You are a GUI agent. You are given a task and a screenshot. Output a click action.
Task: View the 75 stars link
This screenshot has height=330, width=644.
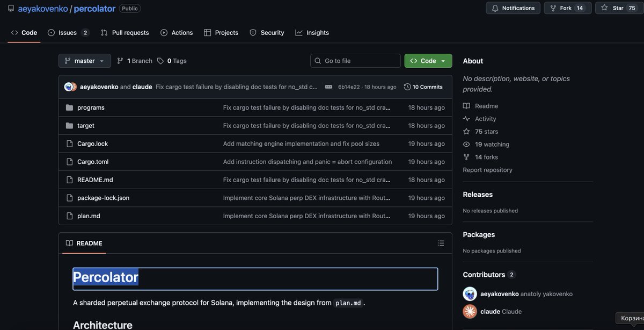point(481,132)
